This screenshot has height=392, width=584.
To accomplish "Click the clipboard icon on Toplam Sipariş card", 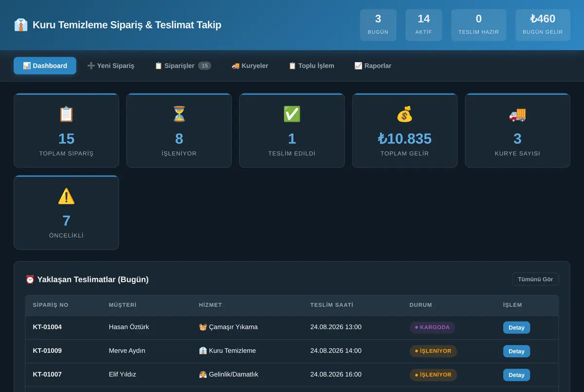I will (x=66, y=114).
